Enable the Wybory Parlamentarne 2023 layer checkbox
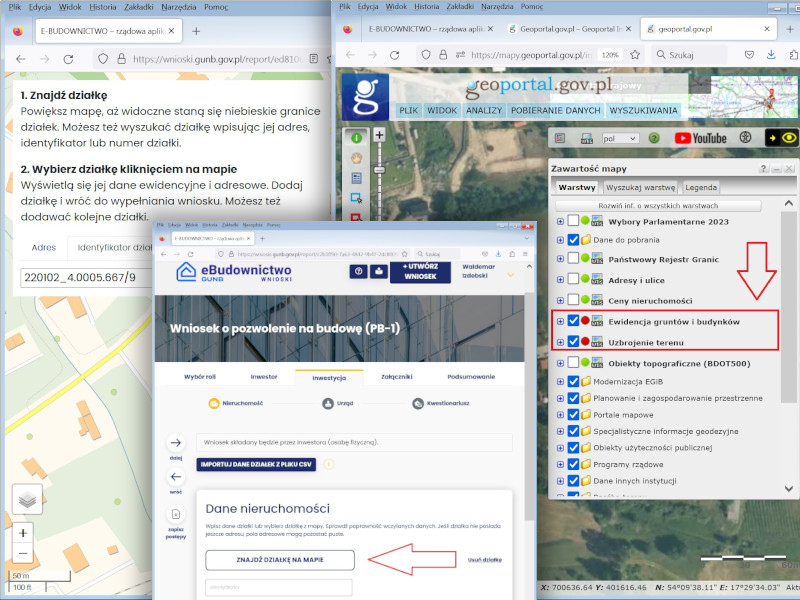 [573, 221]
